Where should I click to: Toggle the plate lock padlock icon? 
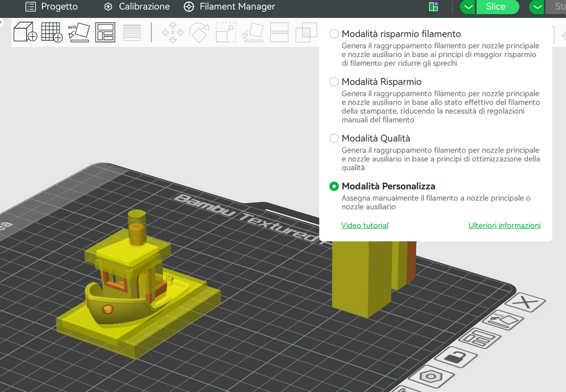456,357
